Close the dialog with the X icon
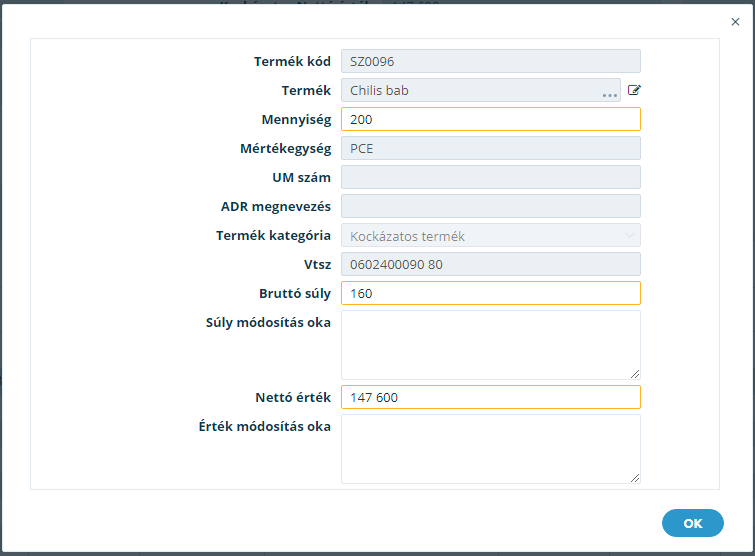The image size is (755, 556). coord(735,22)
